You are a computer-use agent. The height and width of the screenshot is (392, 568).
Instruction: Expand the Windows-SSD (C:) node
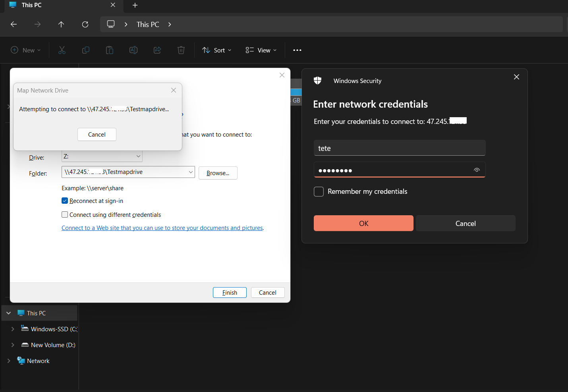pyautogui.click(x=13, y=329)
